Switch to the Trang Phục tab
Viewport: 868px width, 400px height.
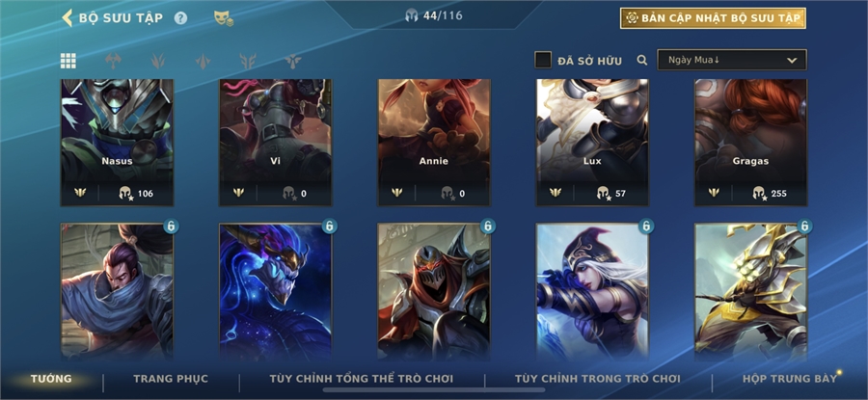(171, 379)
